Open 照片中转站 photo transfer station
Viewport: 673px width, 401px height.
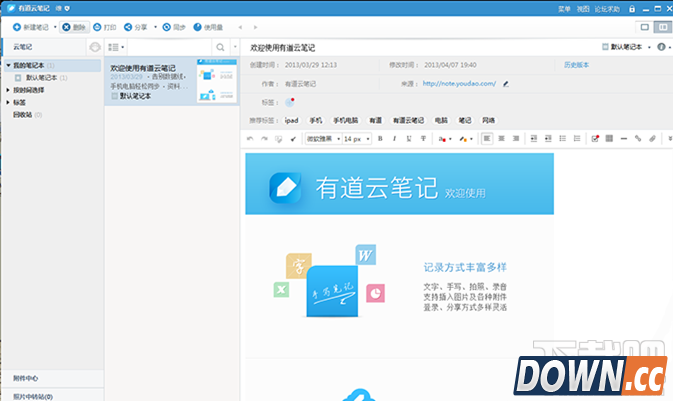(x=33, y=396)
